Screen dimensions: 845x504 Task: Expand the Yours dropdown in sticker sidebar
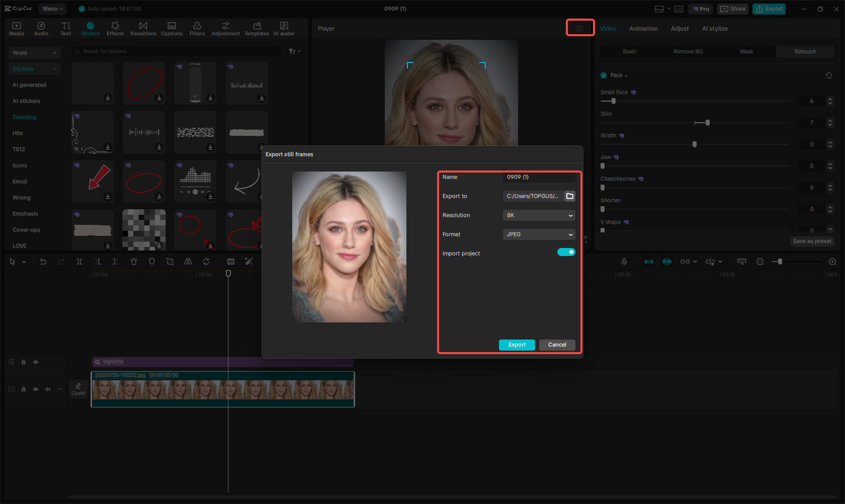34,53
